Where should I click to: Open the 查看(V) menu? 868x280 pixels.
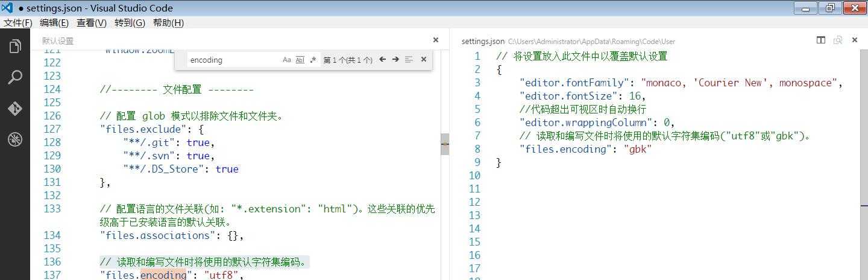[x=92, y=23]
